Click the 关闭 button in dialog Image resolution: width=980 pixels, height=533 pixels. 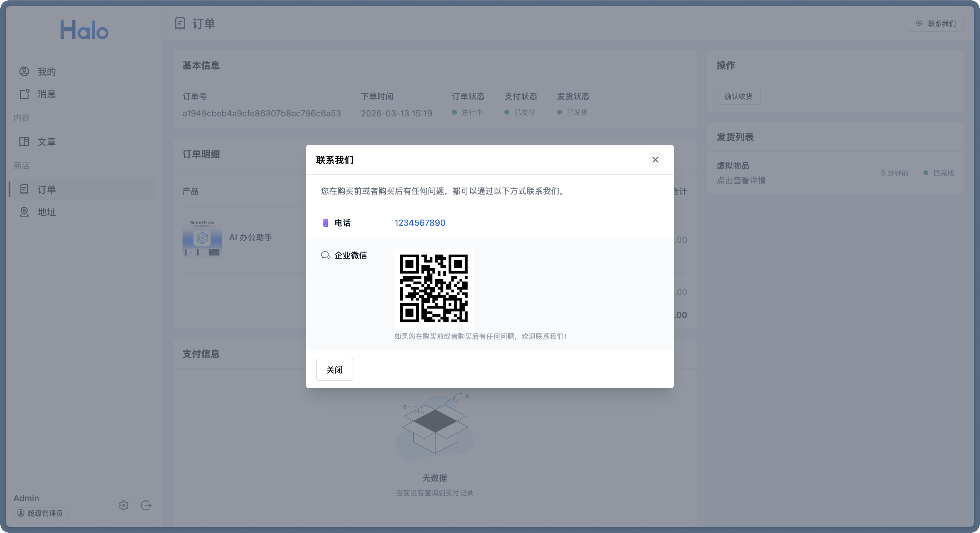[x=334, y=369]
